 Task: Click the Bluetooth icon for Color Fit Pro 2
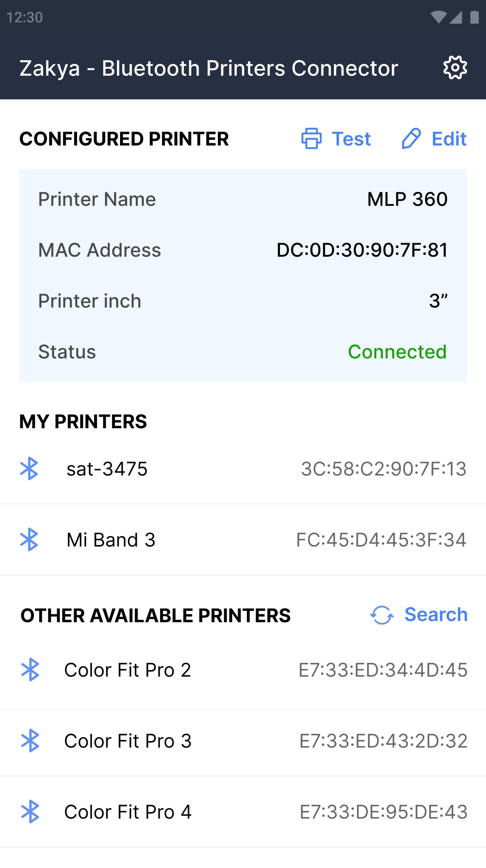click(x=30, y=670)
